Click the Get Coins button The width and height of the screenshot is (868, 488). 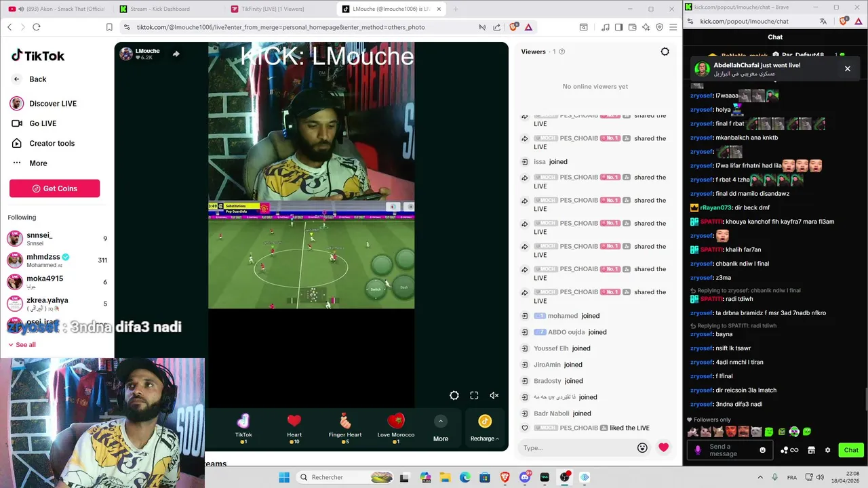(54, 188)
